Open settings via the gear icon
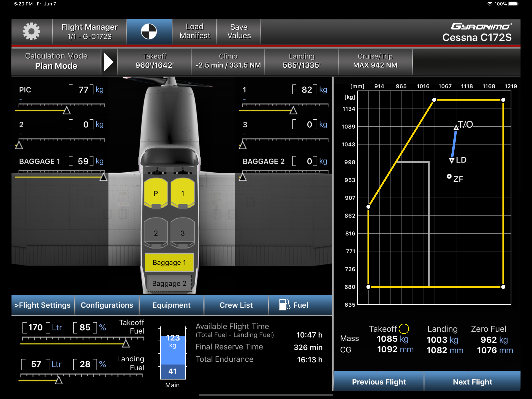532x399 pixels. click(x=31, y=32)
